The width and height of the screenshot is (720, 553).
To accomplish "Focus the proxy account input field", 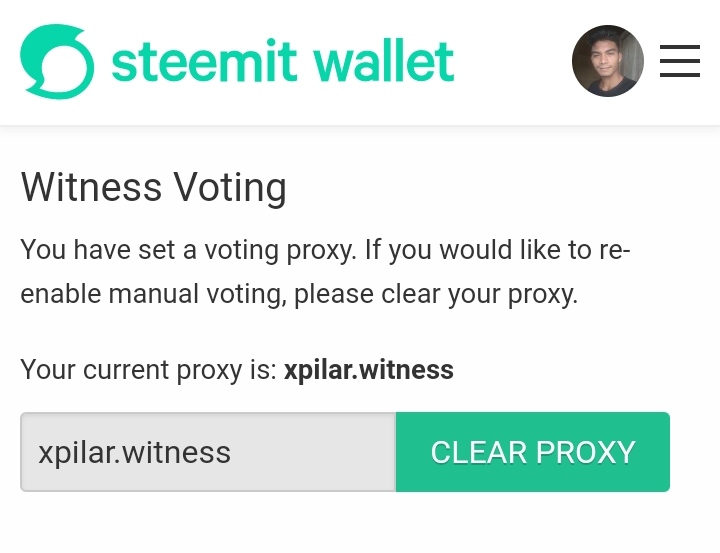I will pyautogui.click(x=208, y=452).
